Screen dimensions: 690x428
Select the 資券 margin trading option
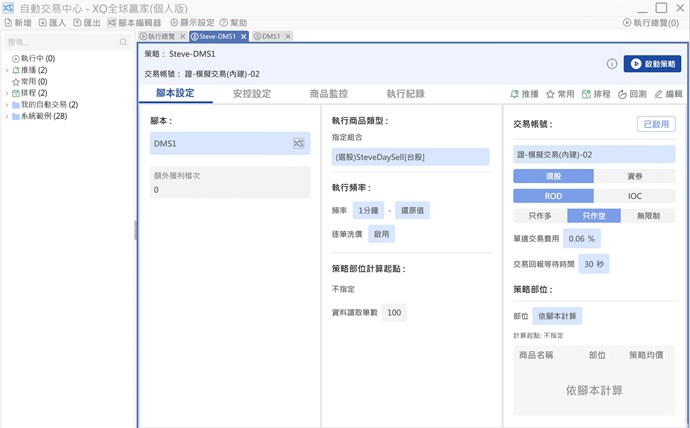click(635, 175)
